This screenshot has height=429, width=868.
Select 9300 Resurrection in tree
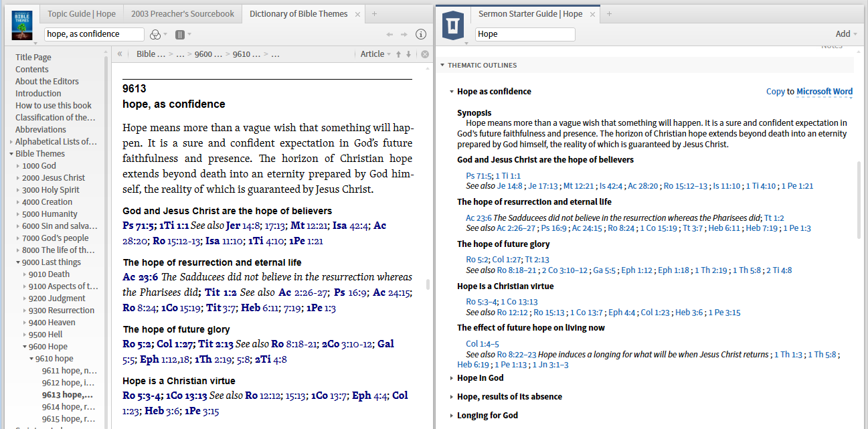tap(62, 311)
